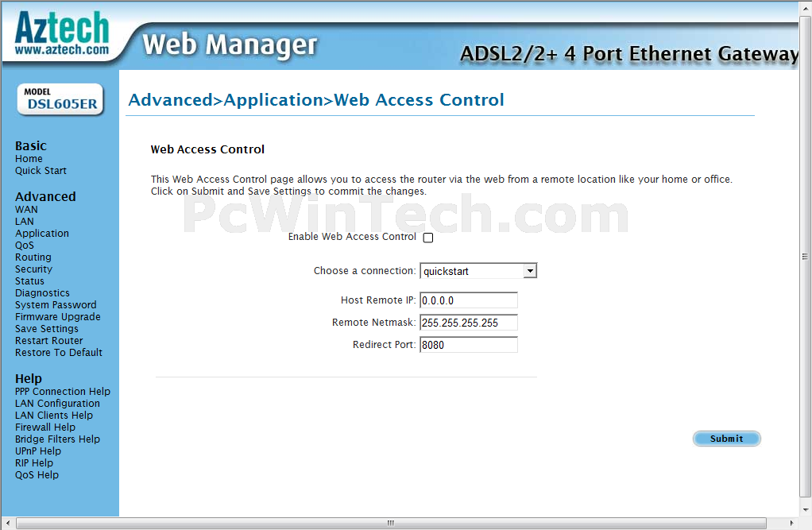Click the Redirect Port field
Viewport: 812px width, 530px height.
(469, 345)
